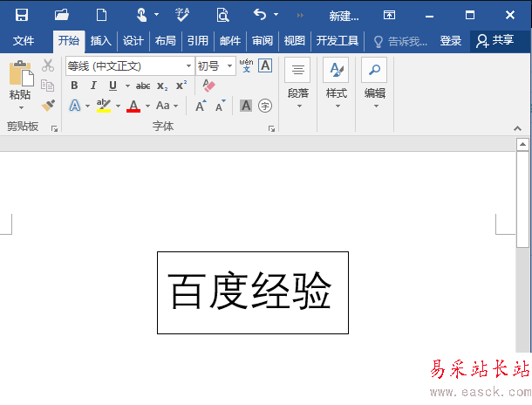Expand the font name dropdown
The image size is (532, 405).
click(x=188, y=65)
